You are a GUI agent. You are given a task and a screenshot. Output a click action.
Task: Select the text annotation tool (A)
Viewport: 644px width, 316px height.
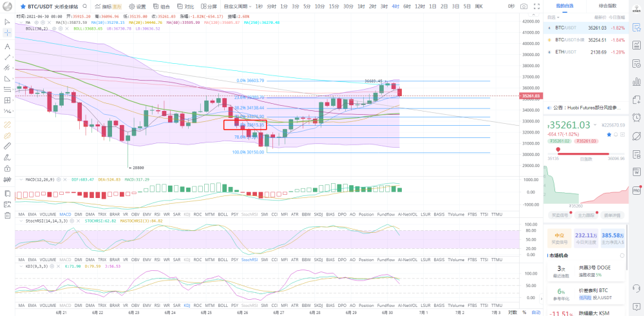7,46
